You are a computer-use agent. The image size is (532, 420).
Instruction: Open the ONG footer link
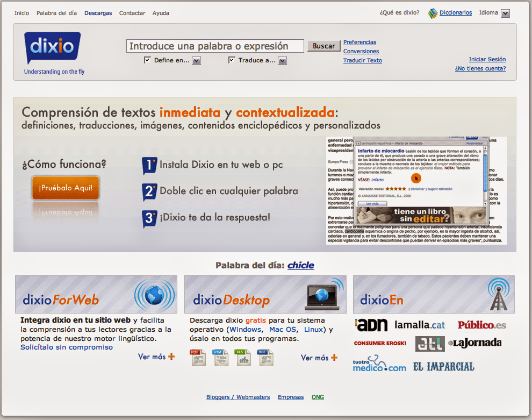coord(318,397)
